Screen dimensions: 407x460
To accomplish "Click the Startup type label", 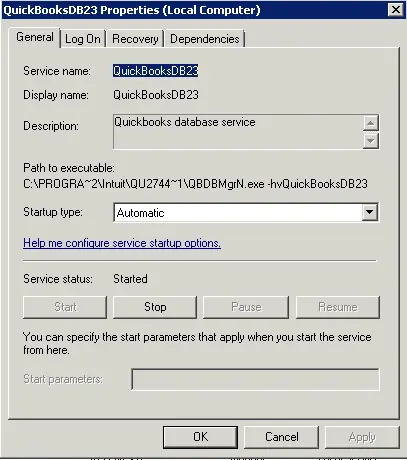I will (53, 212).
